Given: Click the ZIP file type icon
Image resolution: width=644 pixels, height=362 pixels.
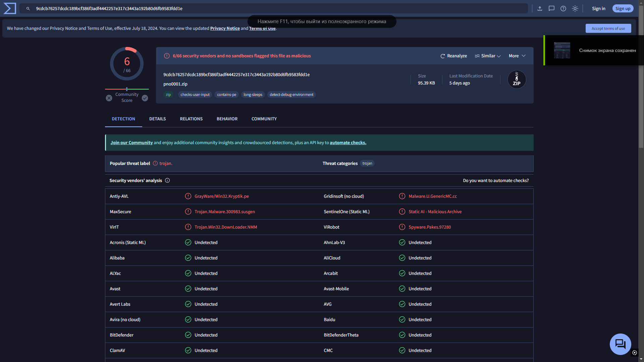Looking at the screenshot, I should [517, 80].
